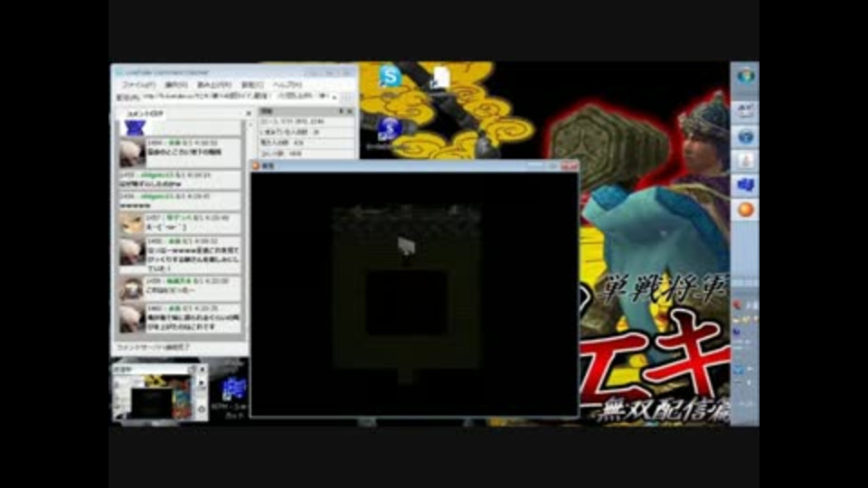Image resolution: width=868 pixels, height=488 pixels.
Task: Open the blue pixel-art desktop icon beside the preview window
Action: coord(233,389)
